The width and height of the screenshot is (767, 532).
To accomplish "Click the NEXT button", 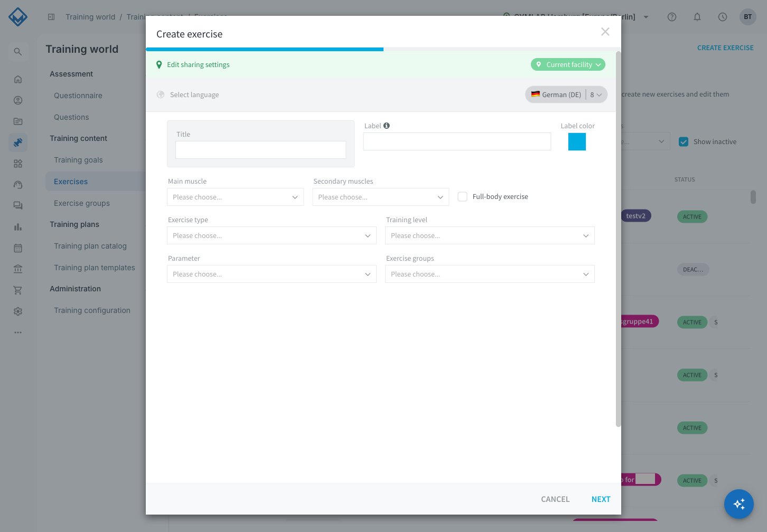I will click(601, 499).
